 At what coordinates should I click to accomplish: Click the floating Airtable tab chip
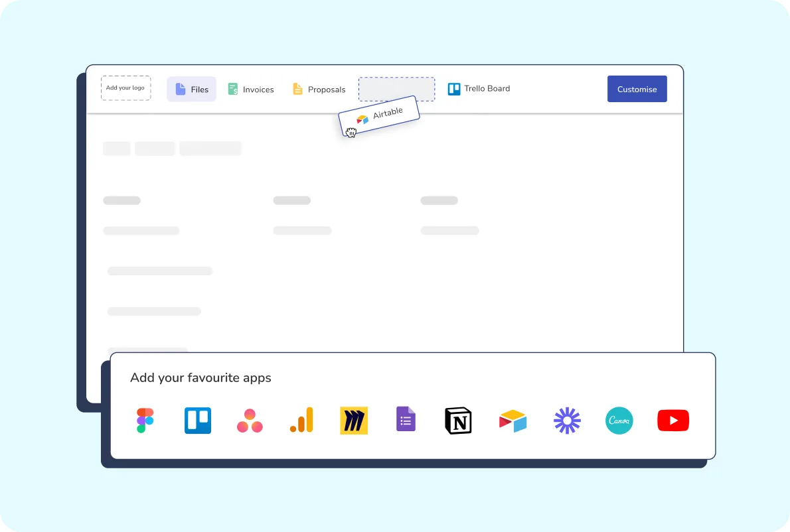pyautogui.click(x=379, y=116)
